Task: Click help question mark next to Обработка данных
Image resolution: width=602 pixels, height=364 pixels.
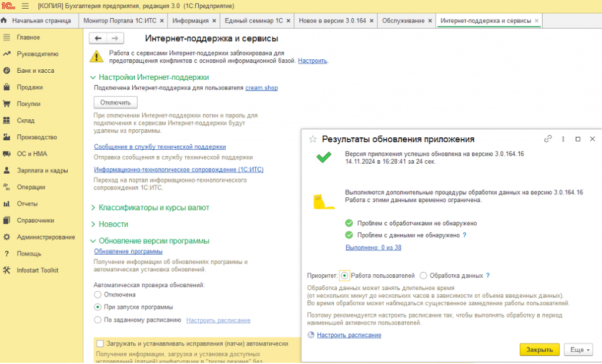Action: coord(487,275)
